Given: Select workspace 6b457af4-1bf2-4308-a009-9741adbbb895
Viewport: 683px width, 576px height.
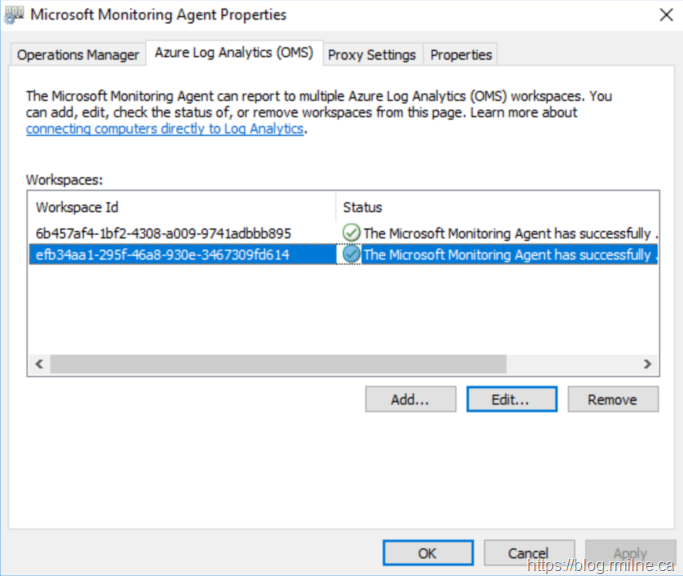Looking at the screenshot, I should pos(162,232).
